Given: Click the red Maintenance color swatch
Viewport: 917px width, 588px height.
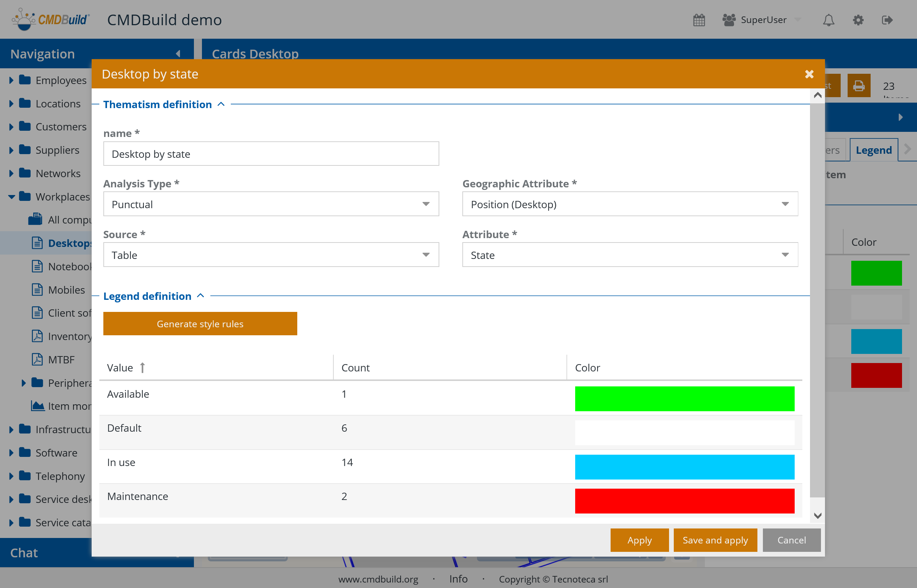Looking at the screenshot, I should coord(684,501).
